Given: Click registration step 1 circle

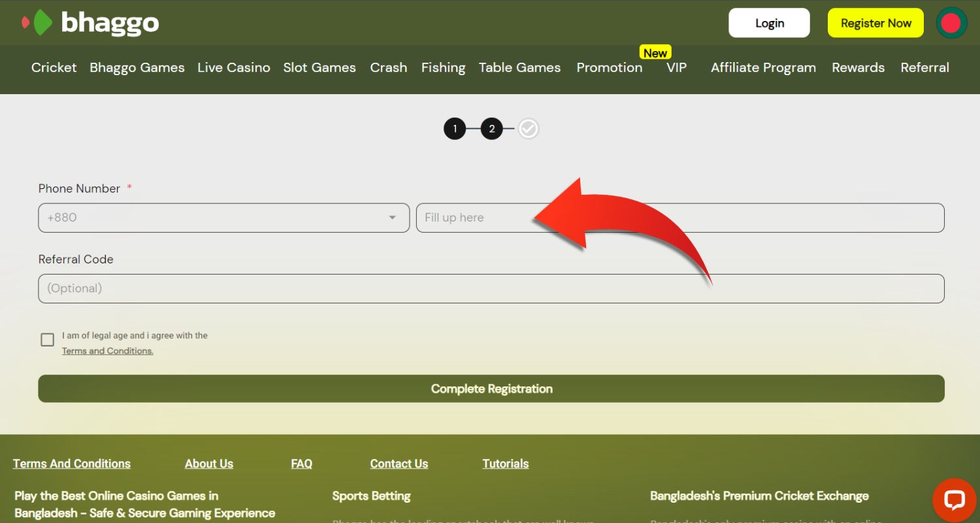Looking at the screenshot, I should click(455, 129).
